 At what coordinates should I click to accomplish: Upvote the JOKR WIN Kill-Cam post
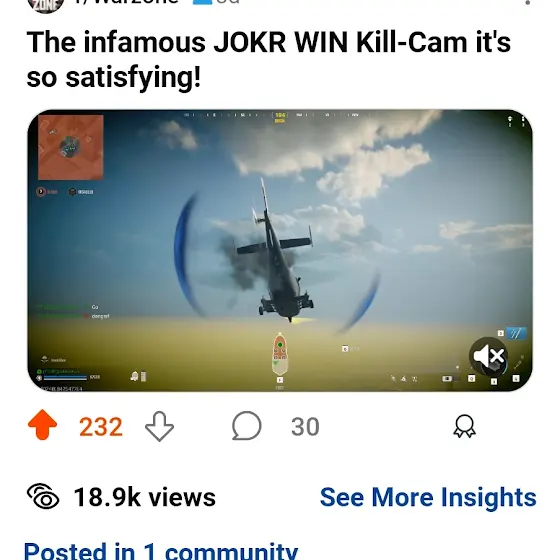[x=42, y=425]
